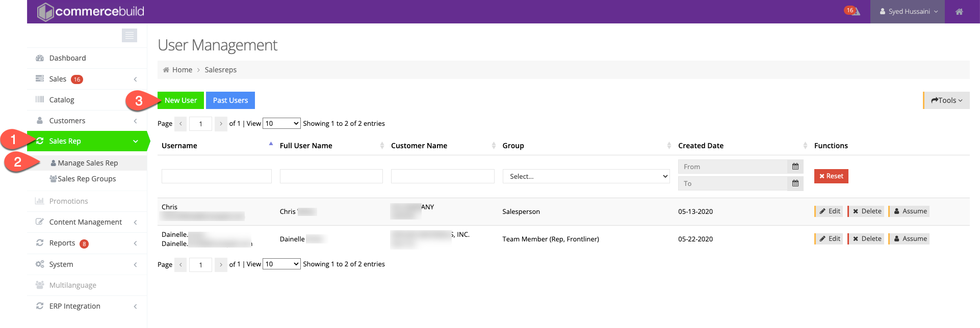
Task: Click the Dashboard sidebar item
Action: pos(67,58)
